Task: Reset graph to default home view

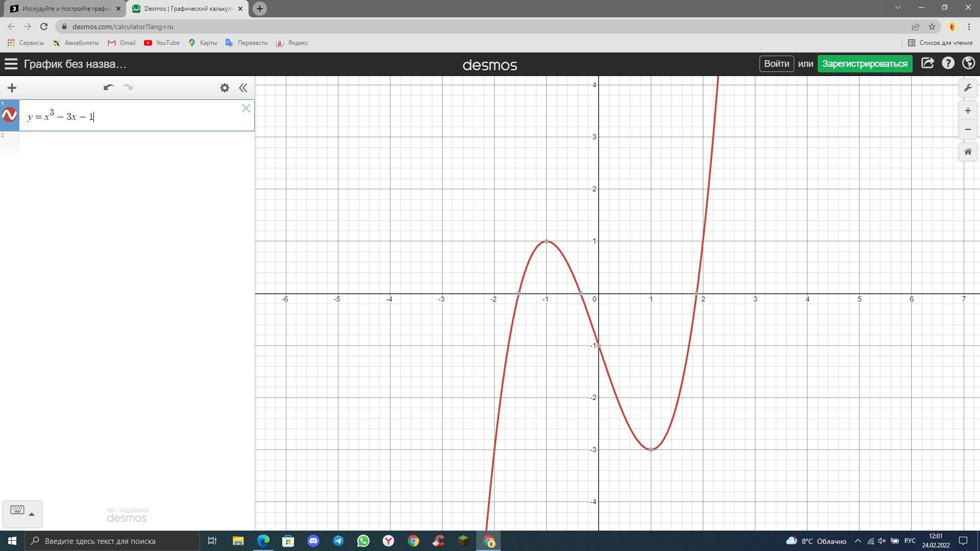Action: pos(967,152)
